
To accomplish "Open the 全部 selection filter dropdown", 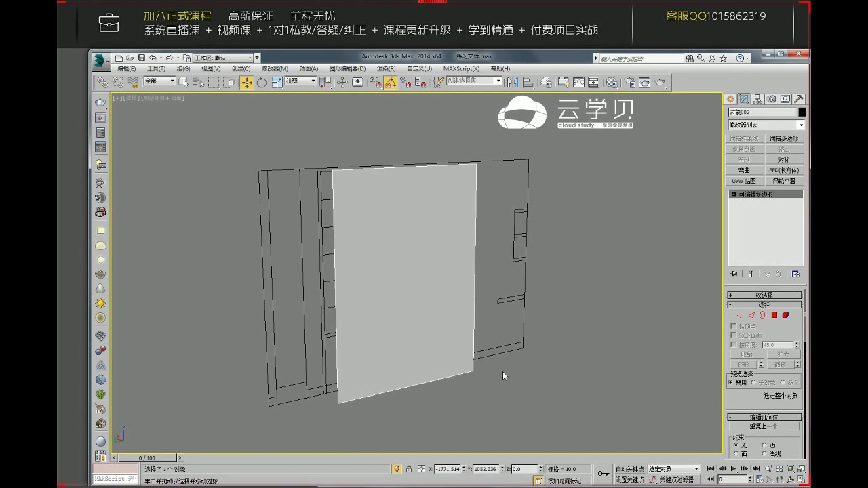I will [159, 81].
